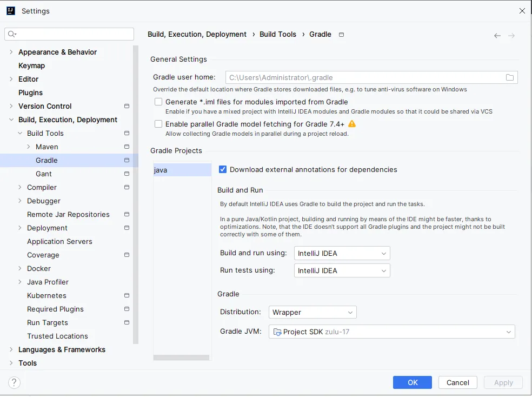The image size is (532, 397).
Task: Expand the Debugger node
Action: click(x=20, y=201)
